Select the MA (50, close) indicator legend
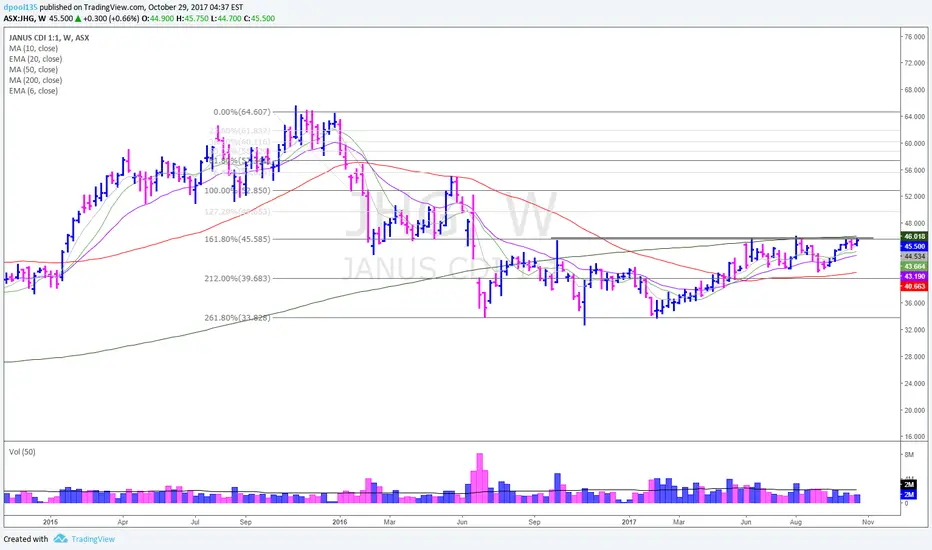The image size is (932, 550). pos(33,70)
